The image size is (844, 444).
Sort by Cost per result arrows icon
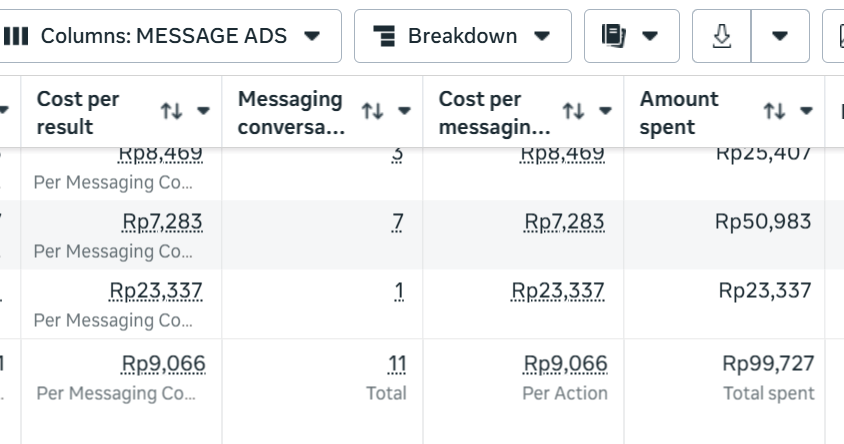tap(171, 111)
